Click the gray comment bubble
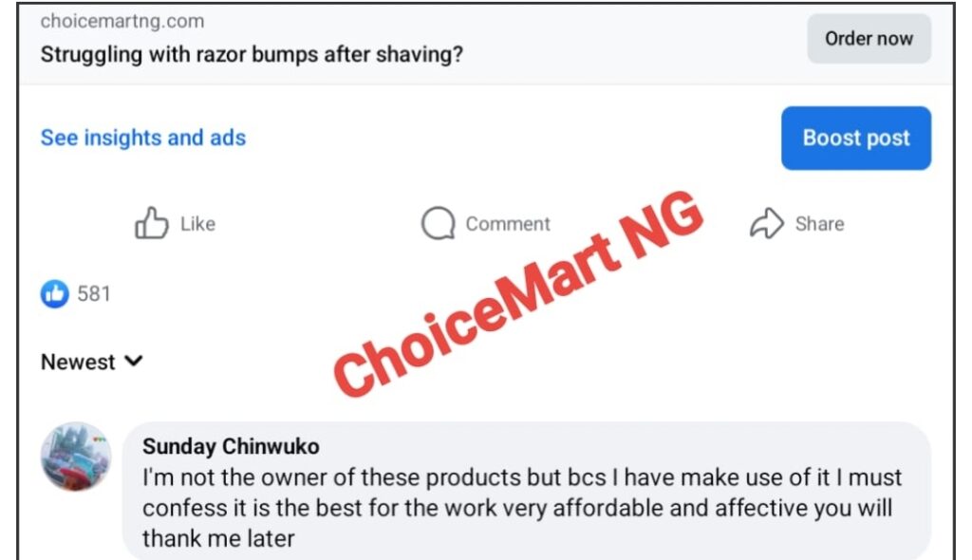 coord(527,491)
